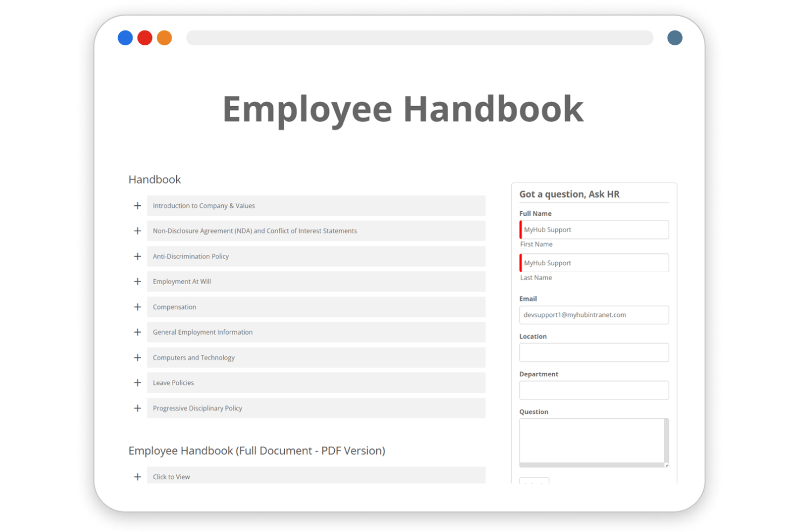Expand Computers and Technology plus icon
The image size is (798, 532).
137,358
